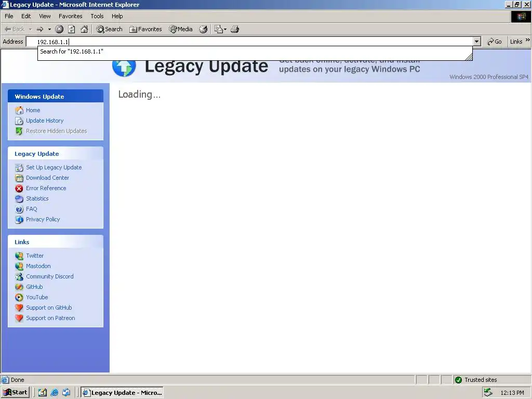Click the Back toolbar button
This screenshot has width=532, height=399.
(15, 29)
